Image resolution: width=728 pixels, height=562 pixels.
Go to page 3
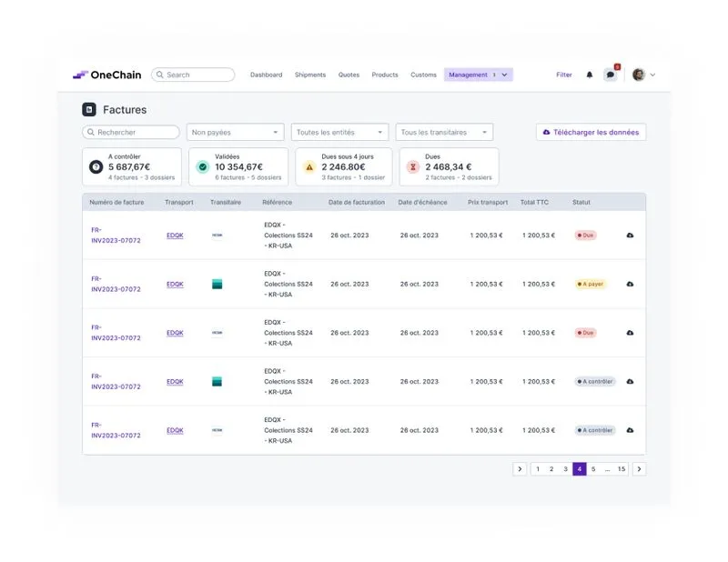click(x=565, y=469)
